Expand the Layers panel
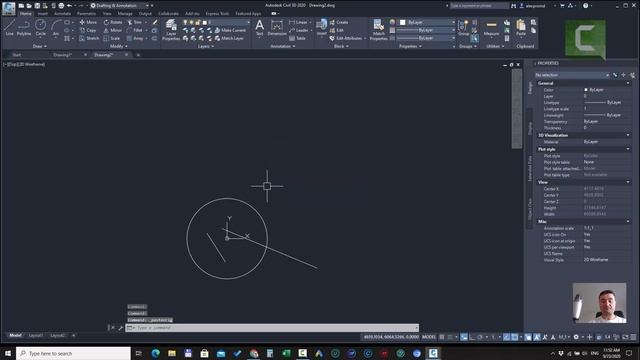 (206, 46)
